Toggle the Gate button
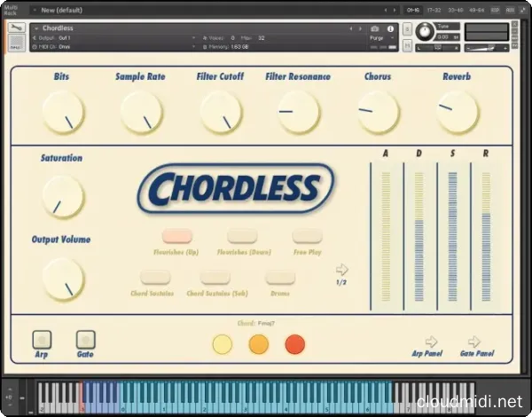The height and width of the screenshot is (417, 532). [85, 339]
